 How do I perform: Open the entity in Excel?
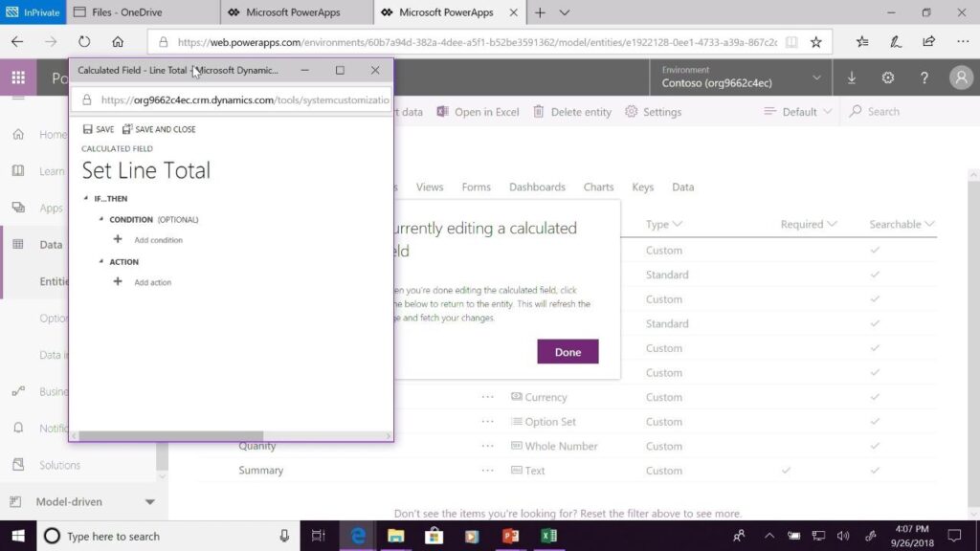click(478, 111)
